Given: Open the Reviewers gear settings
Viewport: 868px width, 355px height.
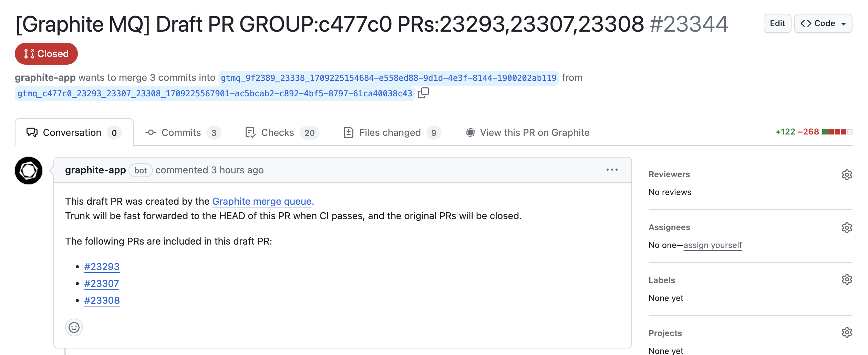Looking at the screenshot, I should (x=847, y=175).
